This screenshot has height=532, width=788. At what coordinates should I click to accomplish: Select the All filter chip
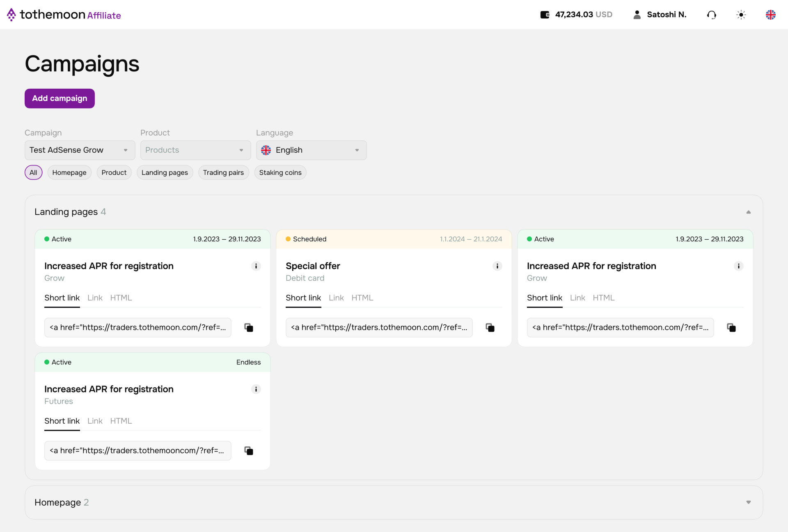click(x=33, y=172)
